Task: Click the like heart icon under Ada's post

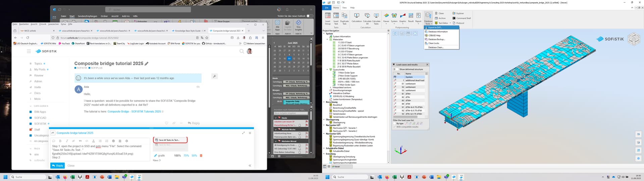Action: [x=166, y=123]
